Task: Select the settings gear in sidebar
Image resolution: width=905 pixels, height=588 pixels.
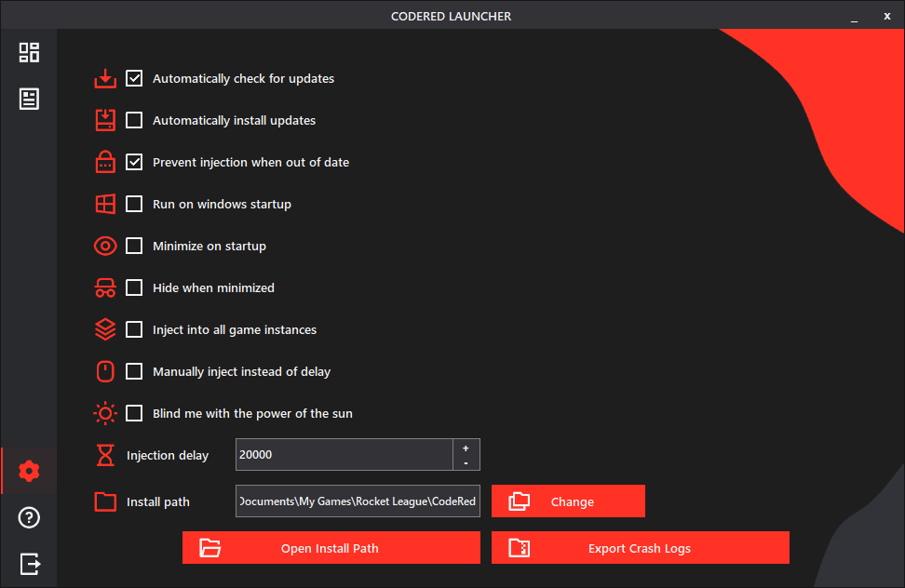Action: (x=29, y=471)
